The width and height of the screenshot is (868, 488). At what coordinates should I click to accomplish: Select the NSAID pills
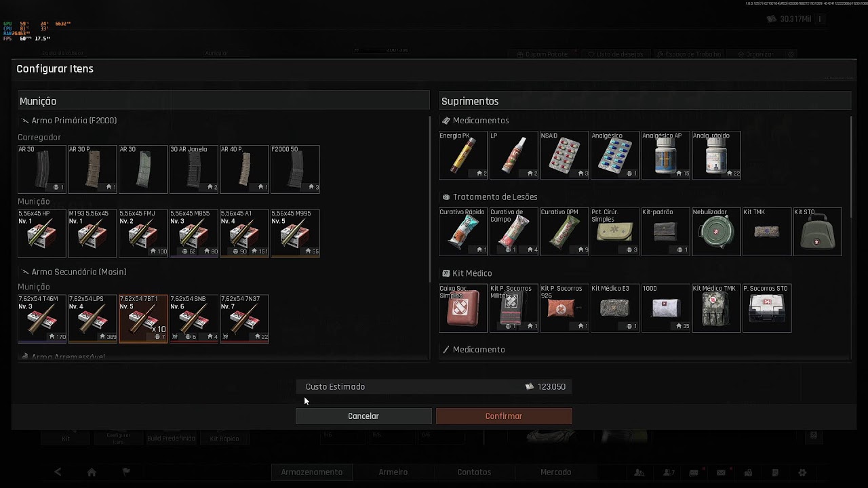pyautogui.click(x=564, y=155)
